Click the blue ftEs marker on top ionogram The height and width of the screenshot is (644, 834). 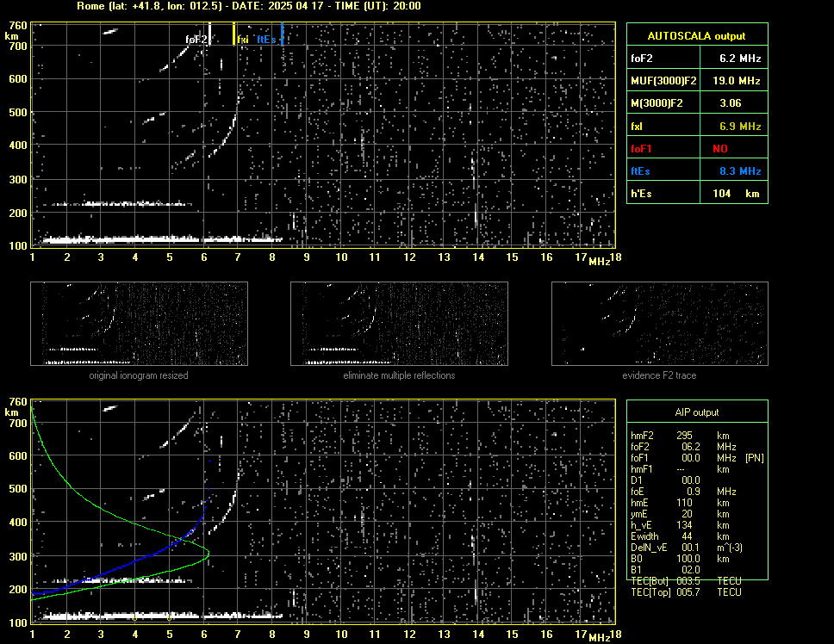point(282,34)
